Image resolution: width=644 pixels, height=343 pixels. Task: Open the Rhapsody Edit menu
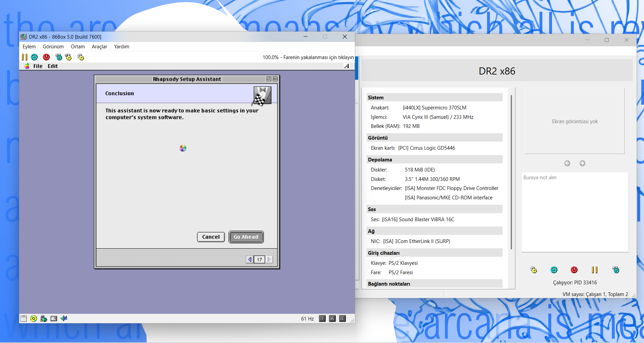pos(53,66)
